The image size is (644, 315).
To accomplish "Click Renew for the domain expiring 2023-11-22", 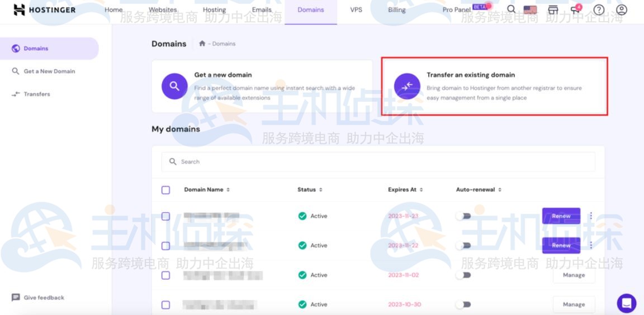I will click(x=561, y=245).
